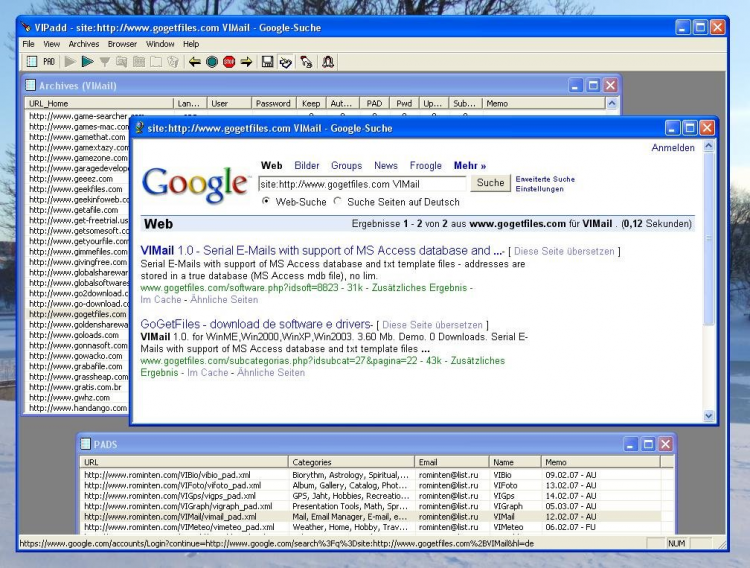Click first result's Im Cache link
The width and height of the screenshot is (750, 568).
coord(161,300)
